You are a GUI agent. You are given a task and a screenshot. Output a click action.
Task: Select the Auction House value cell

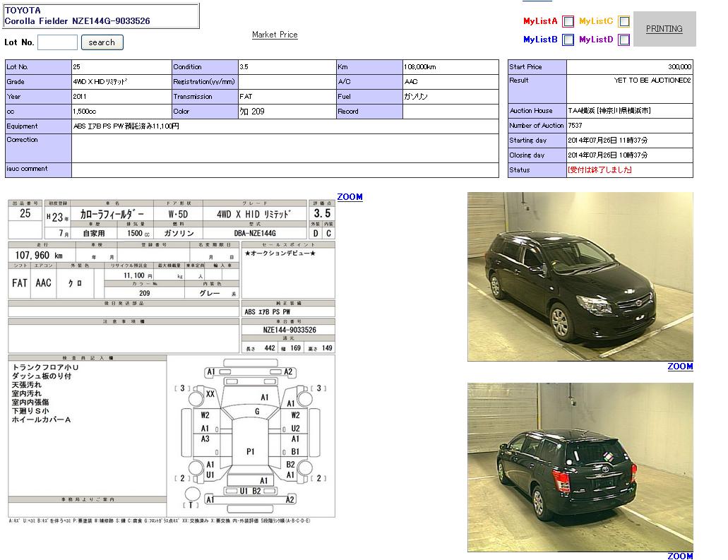629,111
